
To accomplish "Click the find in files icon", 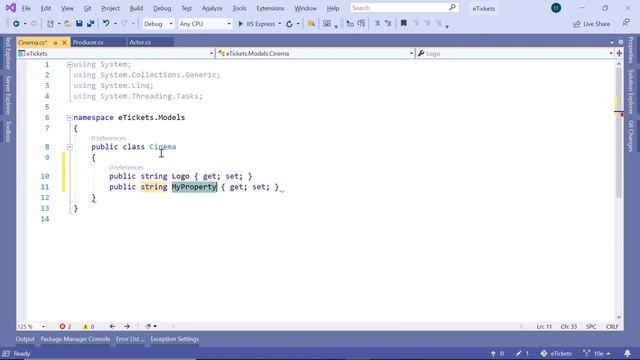I will [x=311, y=24].
